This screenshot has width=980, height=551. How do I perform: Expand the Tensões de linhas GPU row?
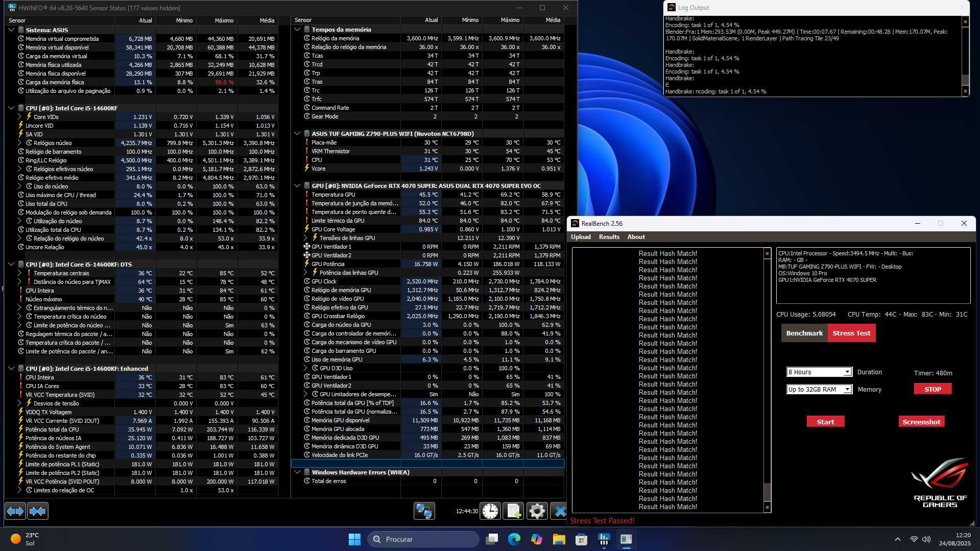coord(305,238)
